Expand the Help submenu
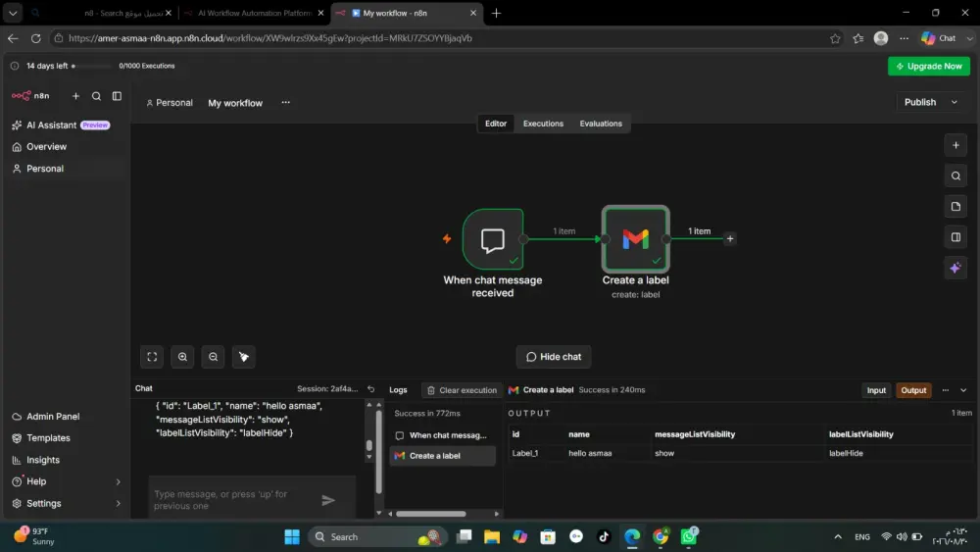Screen dimensions: 980x552 coord(119,482)
